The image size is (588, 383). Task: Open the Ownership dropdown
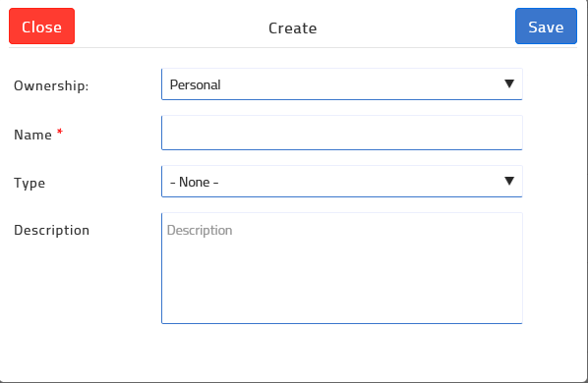341,84
